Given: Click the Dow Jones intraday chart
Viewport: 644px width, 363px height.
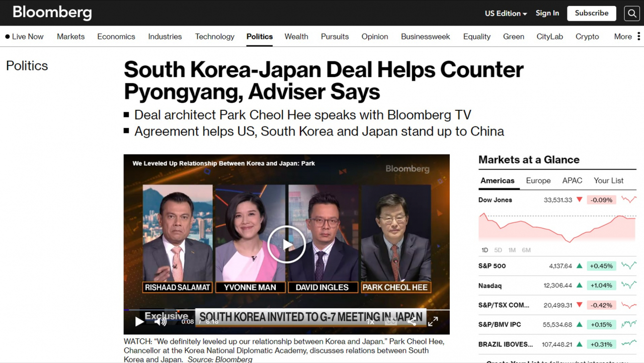Looking at the screenshot, I should [557, 228].
